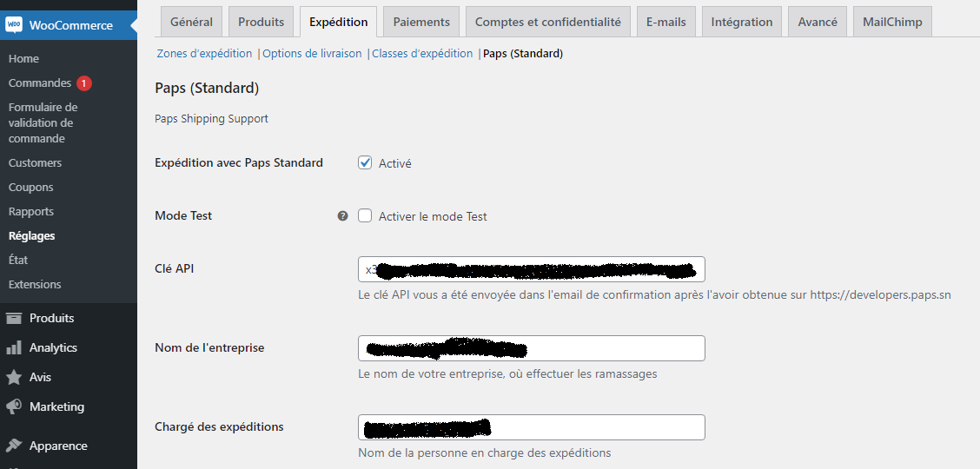Image resolution: width=980 pixels, height=469 pixels.
Task: Open Classes d'expédition sub-section
Action: 422,54
